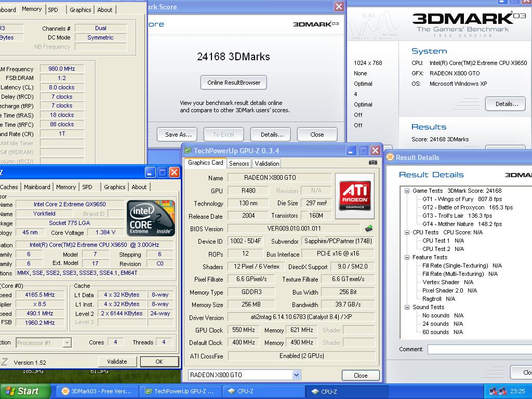Image resolution: width=532 pixels, height=399 pixels.
Task: Click the Bandwidth 39.7 GB/s value
Action: 348,304
